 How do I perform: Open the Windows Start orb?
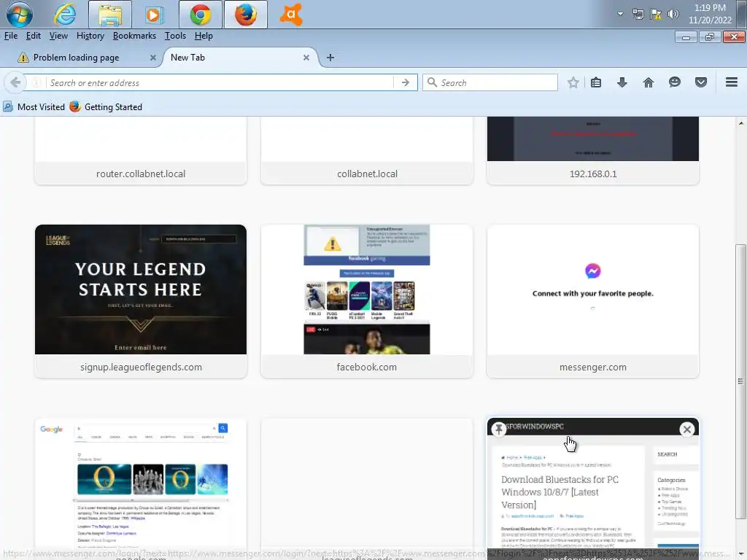(20, 15)
